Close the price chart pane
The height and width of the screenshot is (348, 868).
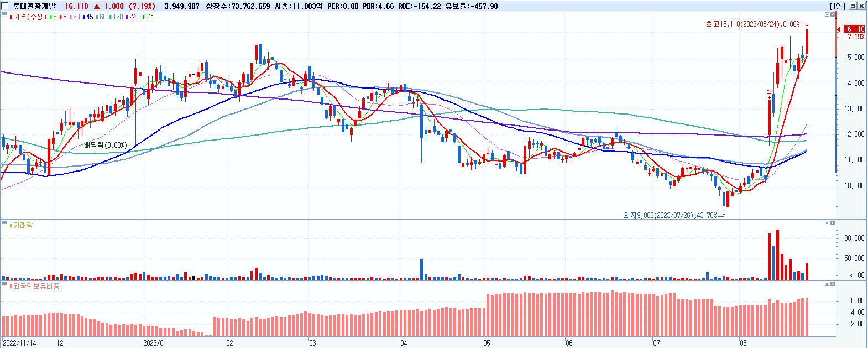(x=833, y=15)
